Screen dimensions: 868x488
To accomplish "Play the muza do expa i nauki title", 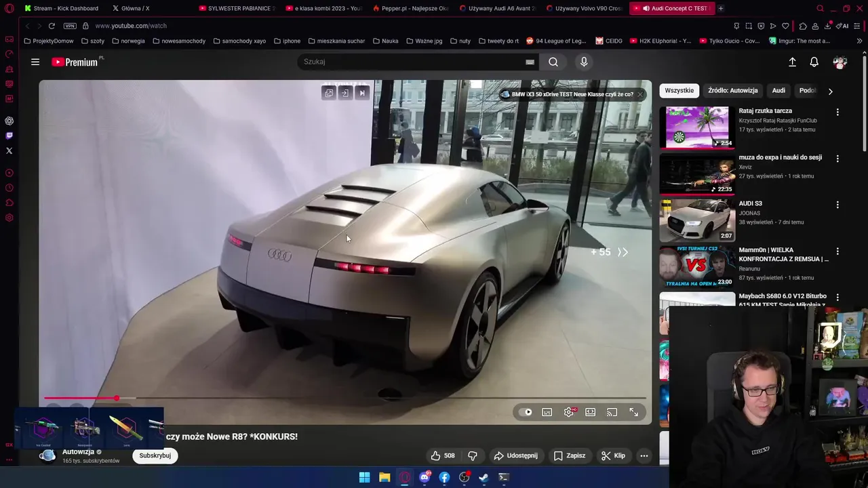I will pyautogui.click(x=780, y=157).
